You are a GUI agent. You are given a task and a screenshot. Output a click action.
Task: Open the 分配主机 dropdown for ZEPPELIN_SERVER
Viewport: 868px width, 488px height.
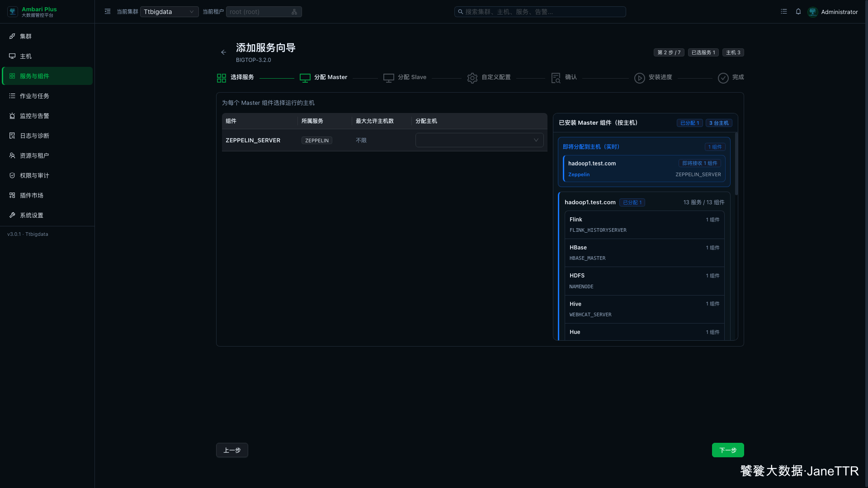tap(479, 140)
